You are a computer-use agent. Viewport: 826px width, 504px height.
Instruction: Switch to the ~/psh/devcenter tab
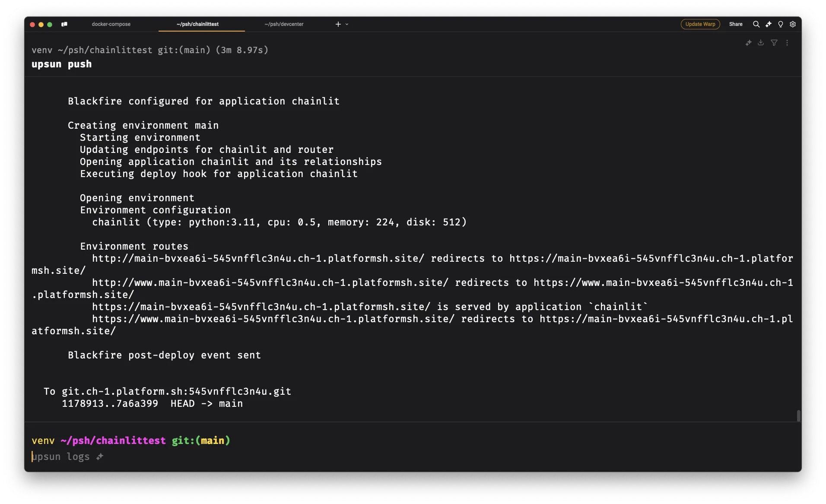tap(284, 24)
